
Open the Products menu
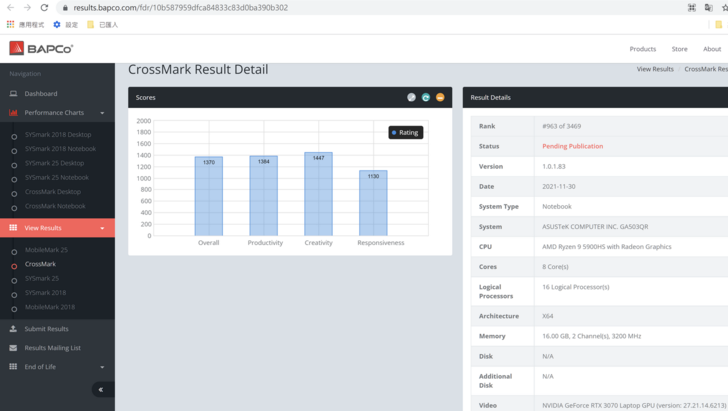643,49
